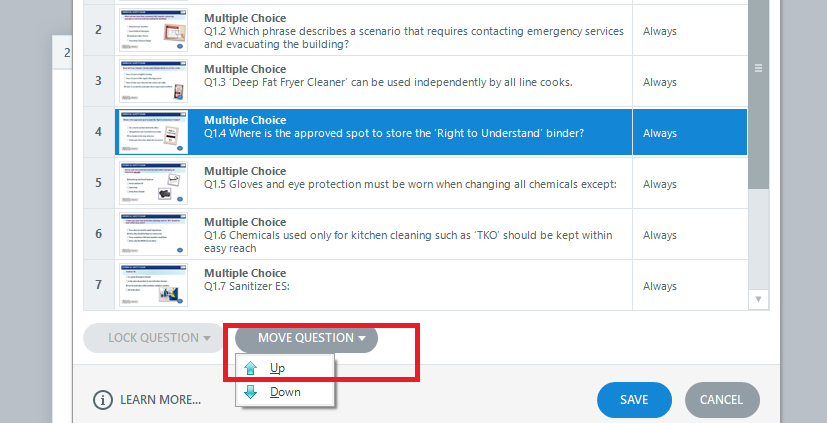This screenshot has width=827, height=423.
Task: Select the Q1.3 Deep Fat Fryer thumbnail
Action: pyautogui.click(x=153, y=82)
